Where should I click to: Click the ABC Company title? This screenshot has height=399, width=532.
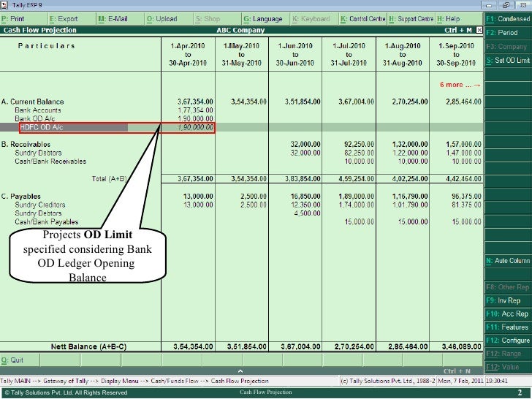(x=240, y=30)
